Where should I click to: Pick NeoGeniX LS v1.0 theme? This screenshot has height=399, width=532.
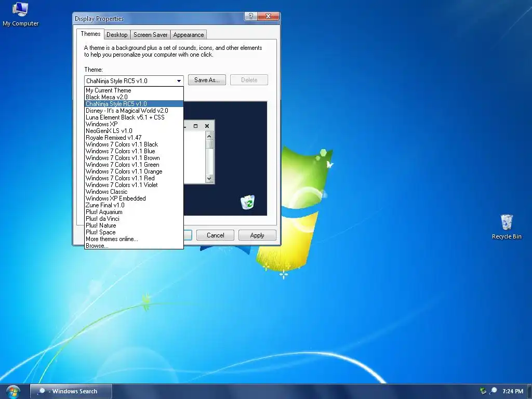pyautogui.click(x=134, y=131)
